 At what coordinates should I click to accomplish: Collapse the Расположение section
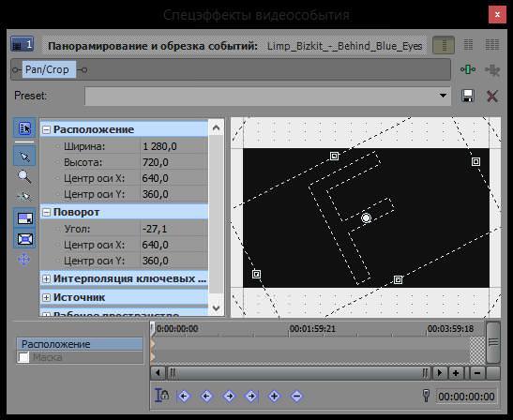tap(47, 130)
